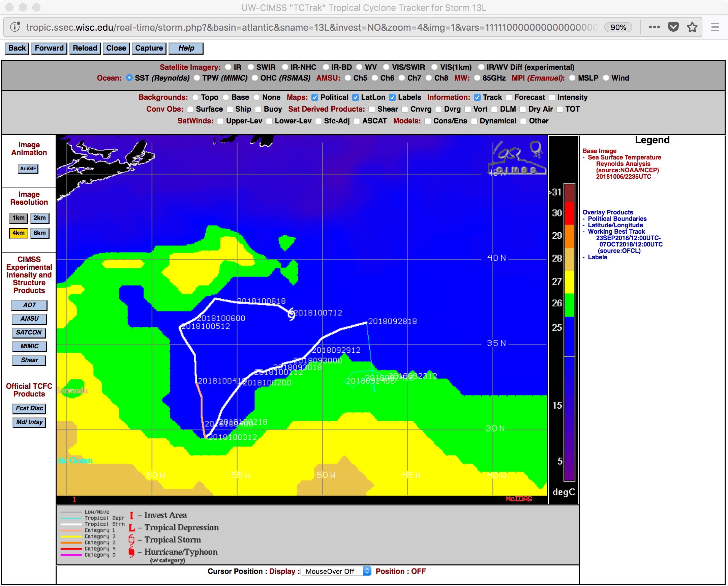The image size is (728, 586).
Task: Click the Pocket save icon
Action: [x=673, y=27]
